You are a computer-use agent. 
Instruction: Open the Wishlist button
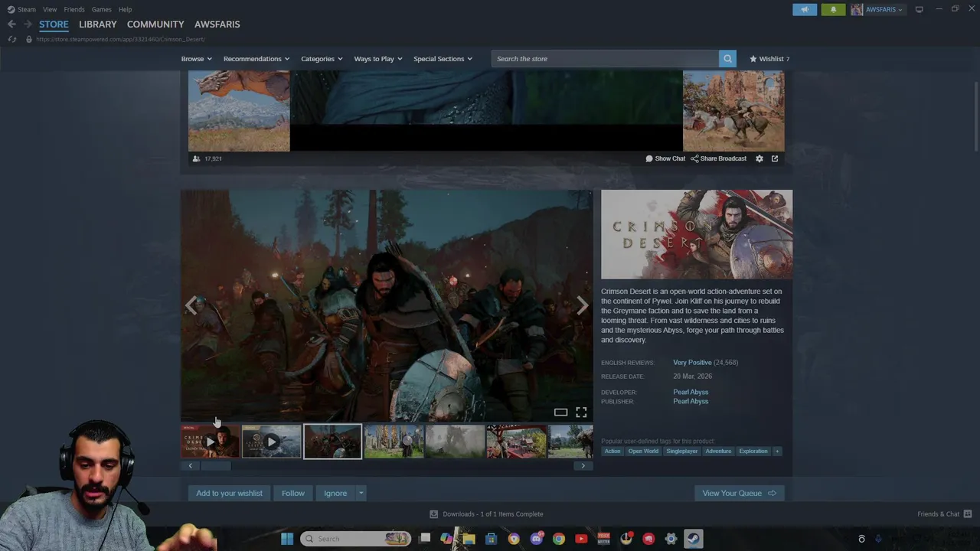tap(769, 59)
